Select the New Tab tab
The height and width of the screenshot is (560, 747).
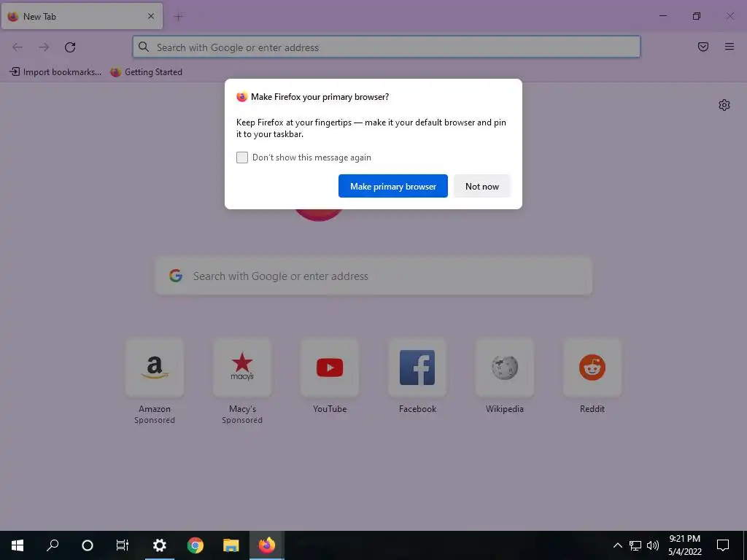[82, 16]
